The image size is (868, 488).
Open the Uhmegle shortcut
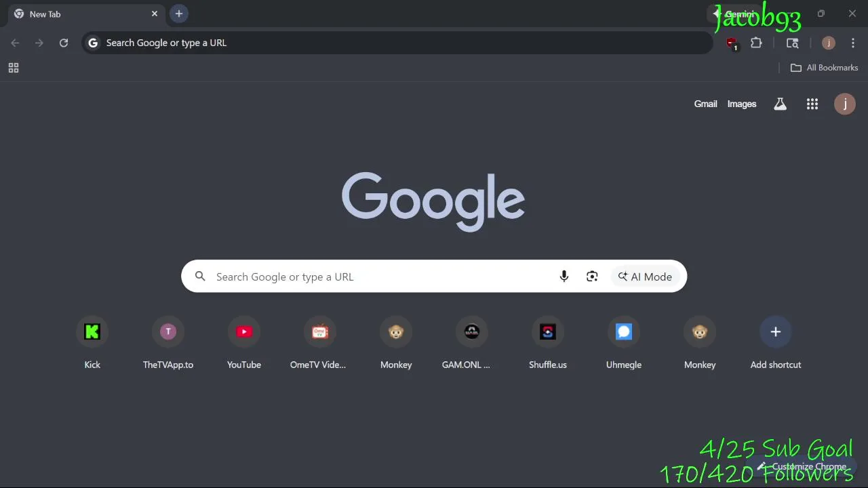click(624, 331)
